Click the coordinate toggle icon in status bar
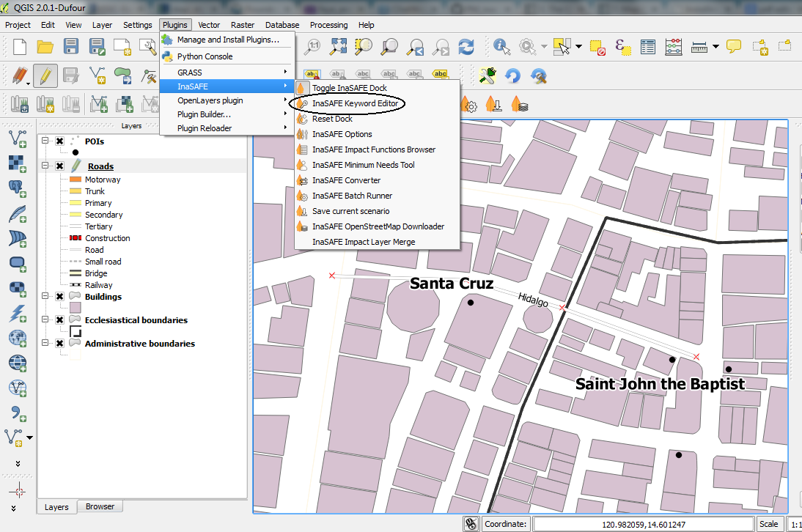The width and height of the screenshot is (802, 532). pos(471,524)
